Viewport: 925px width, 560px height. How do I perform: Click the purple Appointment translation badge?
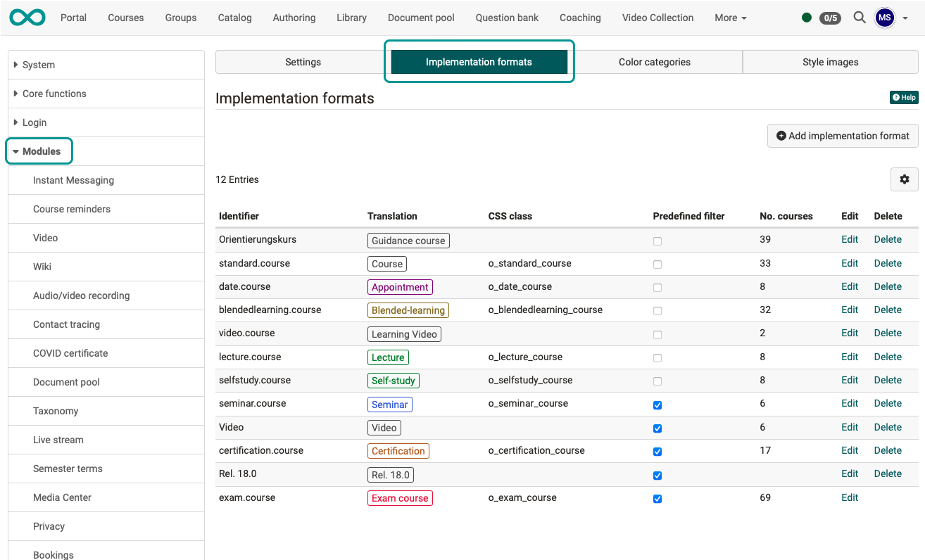[x=400, y=287]
